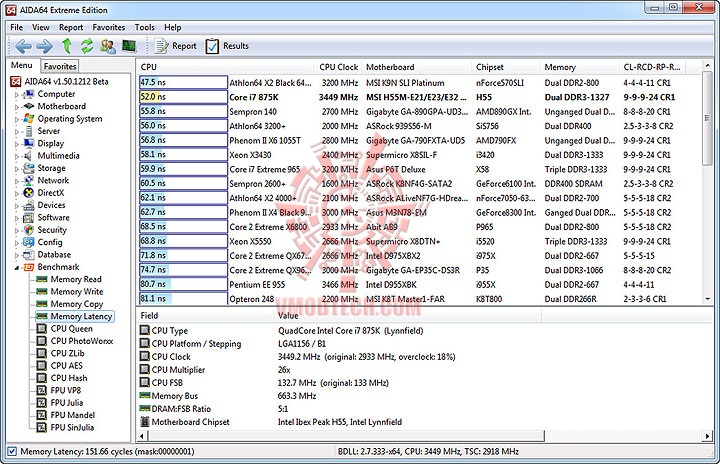Sort by the Chipset column header
720x464 pixels.
point(506,67)
